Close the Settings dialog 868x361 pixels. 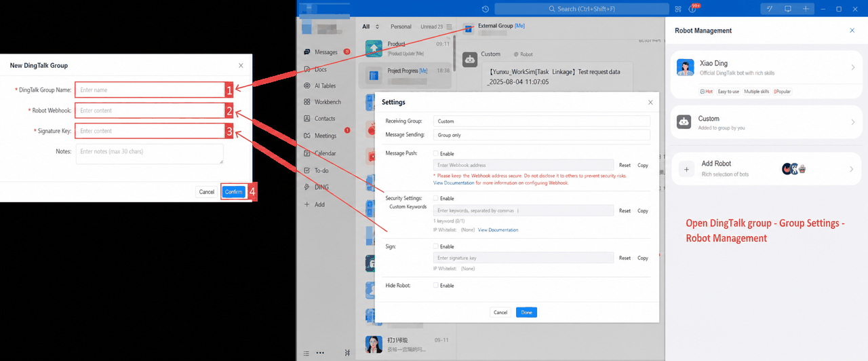tap(650, 102)
